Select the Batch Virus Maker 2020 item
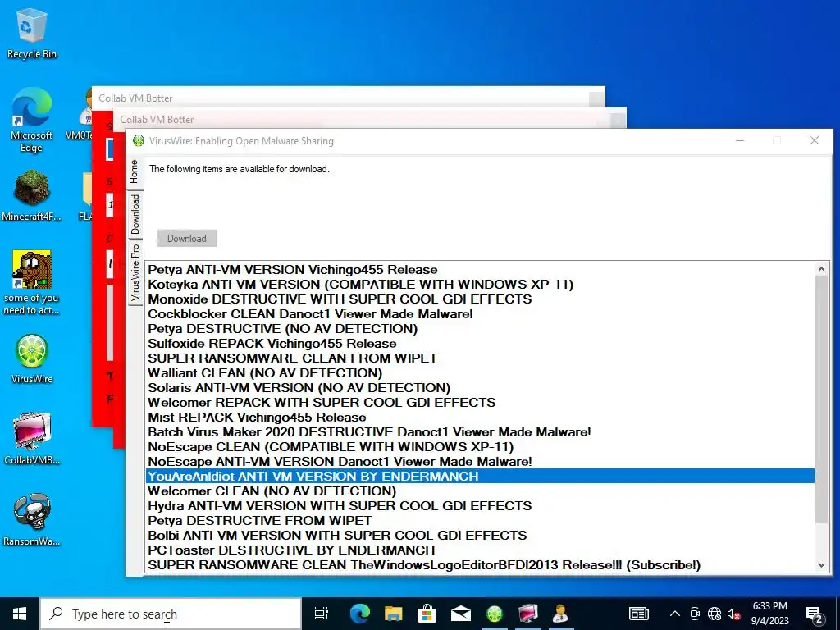840x630 pixels. [480, 431]
